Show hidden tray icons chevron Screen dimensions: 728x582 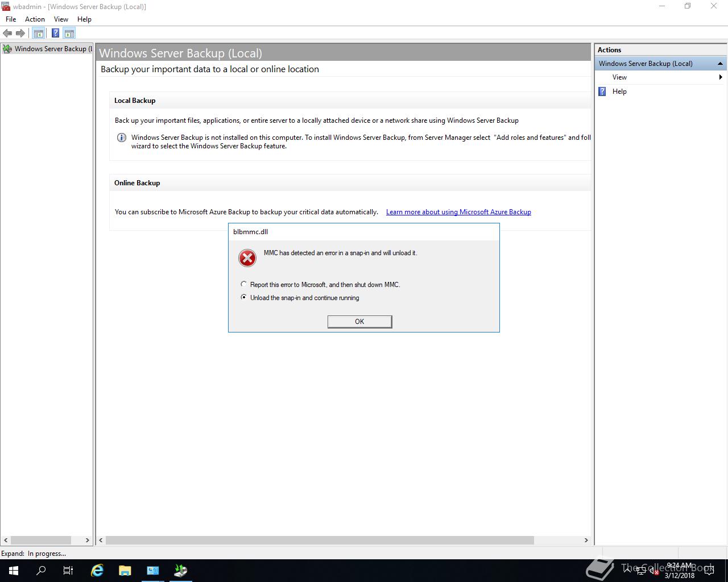628,571
